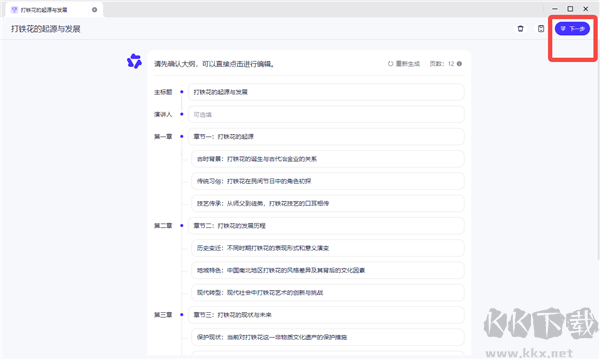Click the 第三章 label

(x=163, y=315)
